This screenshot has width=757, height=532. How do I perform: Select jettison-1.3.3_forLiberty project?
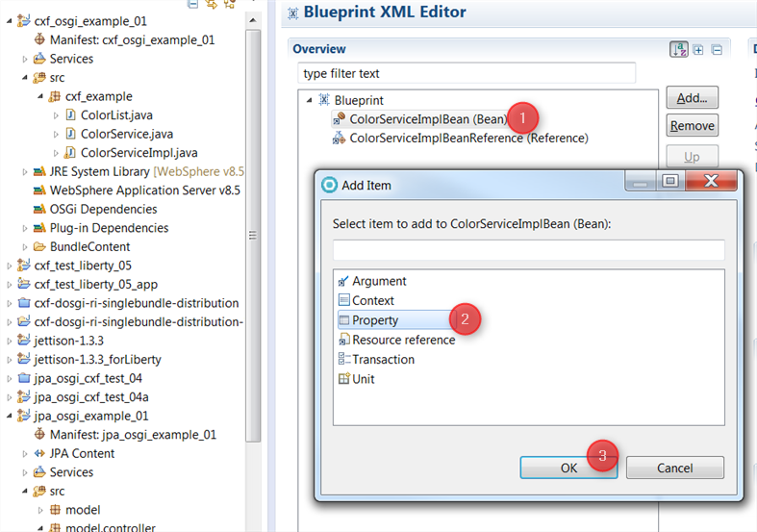(x=97, y=359)
